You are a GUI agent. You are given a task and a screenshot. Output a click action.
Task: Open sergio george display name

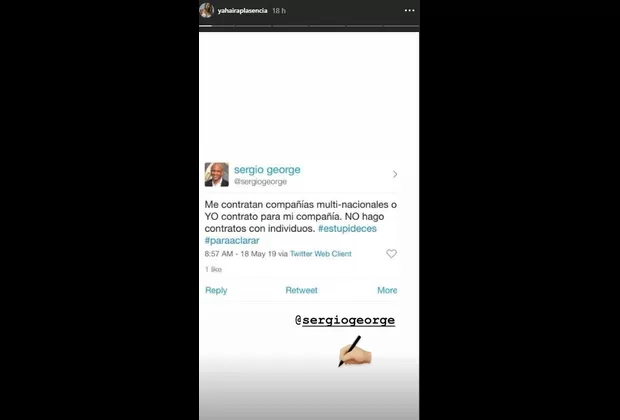click(x=267, y=170)
